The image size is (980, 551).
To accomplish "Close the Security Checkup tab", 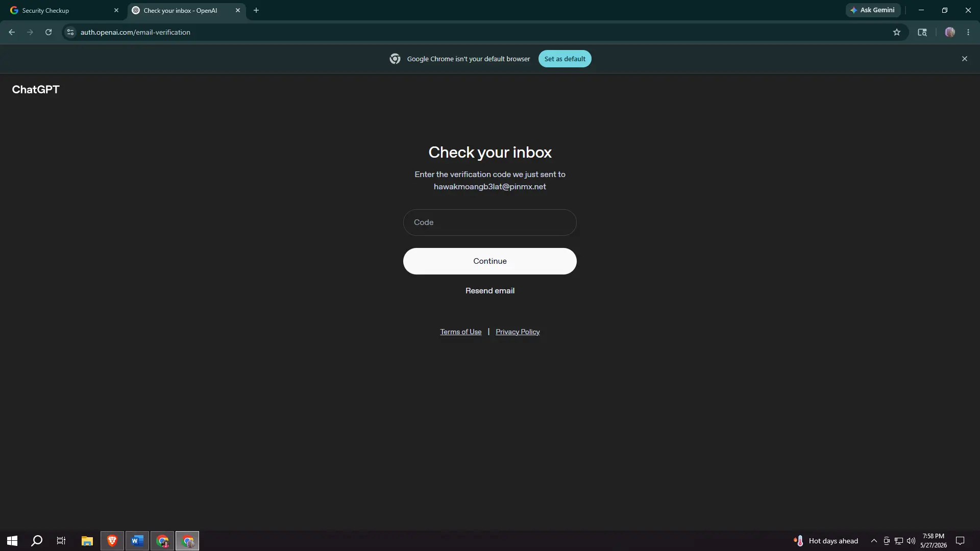I will [116, 10].
